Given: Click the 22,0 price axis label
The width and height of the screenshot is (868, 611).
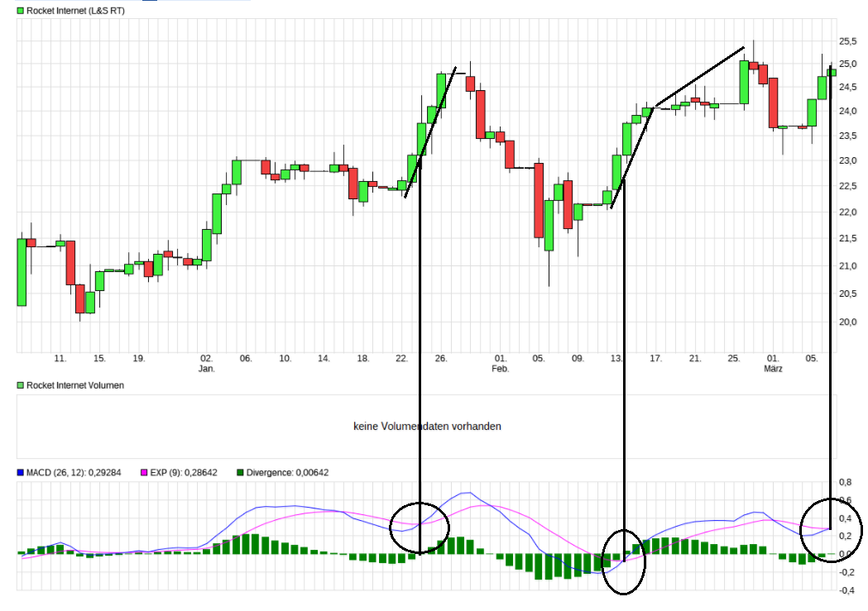Looking at the screenshot, I should click(x=848, y=212).
